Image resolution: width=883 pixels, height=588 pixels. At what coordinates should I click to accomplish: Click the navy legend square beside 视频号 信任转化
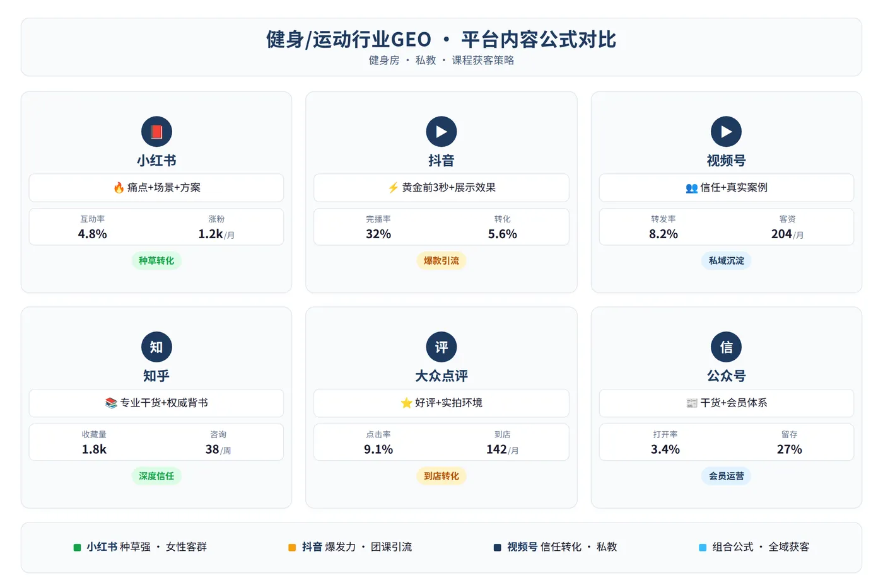click(x=497, y=548)
